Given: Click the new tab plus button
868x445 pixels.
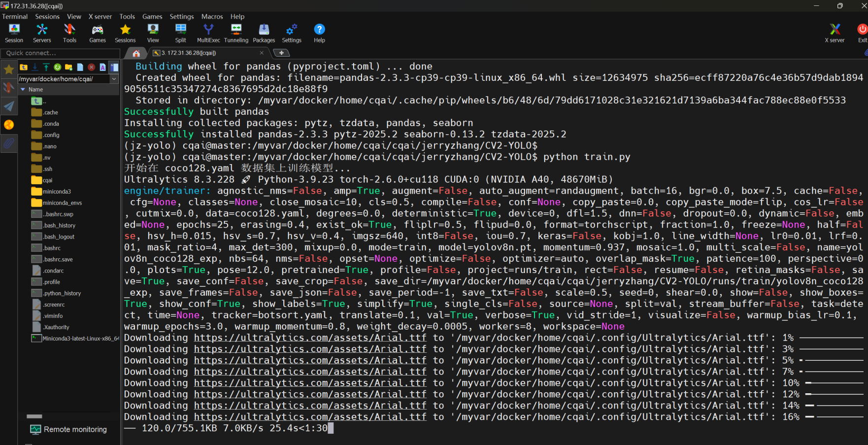Looking at the screenshot, I should tap(281, 53).
